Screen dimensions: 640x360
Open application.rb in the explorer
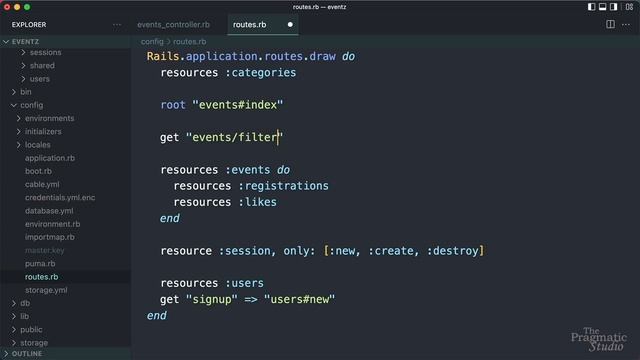(x=50, y=158)
